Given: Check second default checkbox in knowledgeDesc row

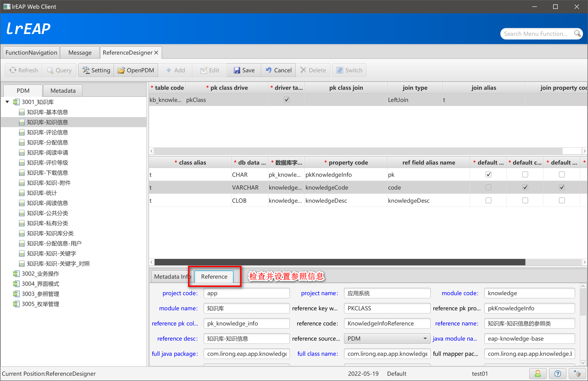Looking at the screenshot, I should tap(525, 201).
